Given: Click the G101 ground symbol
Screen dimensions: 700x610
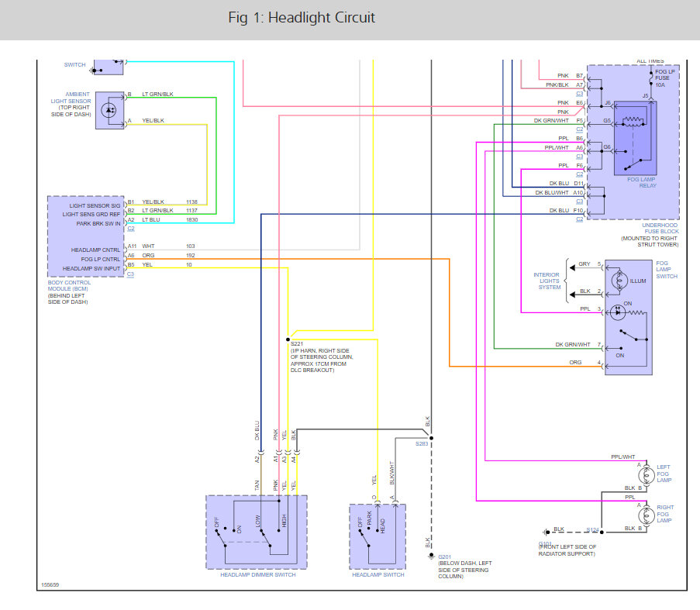Looking at the screenshot, I should click(x=546, y=532).
